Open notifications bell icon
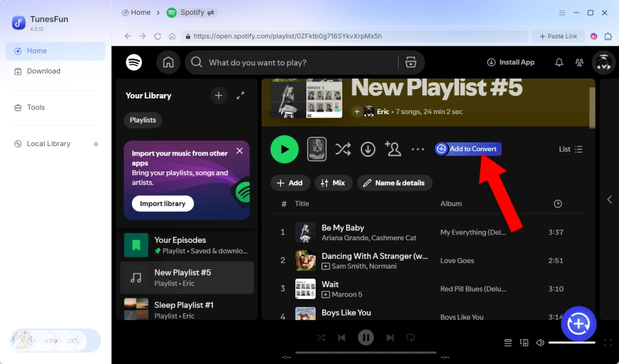Screen dimensions: 619x364 coord(559,63)
